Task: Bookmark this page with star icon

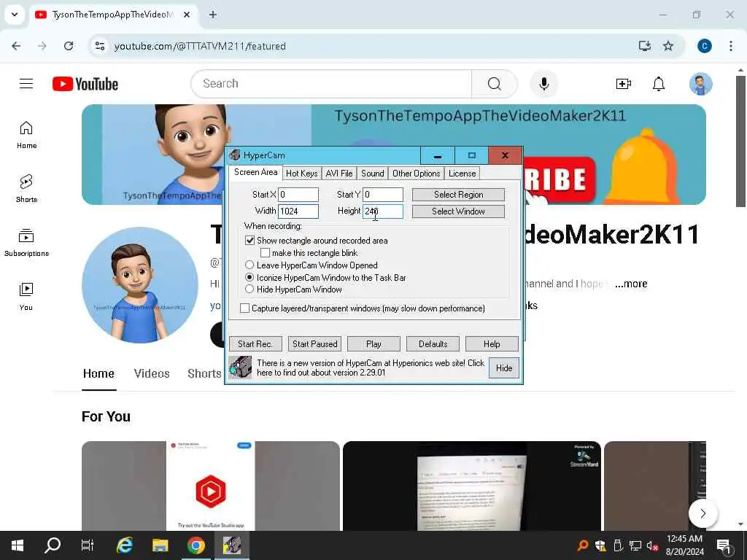Action: (x=668, y=46)
